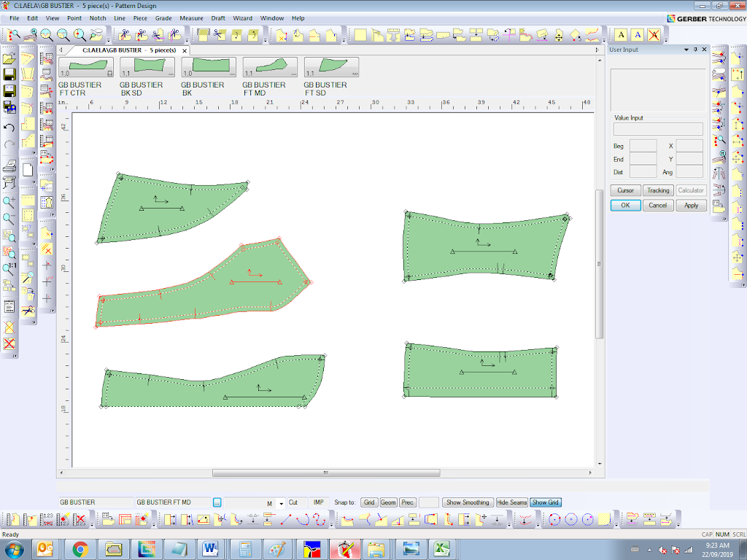Toggle the Show Smoothing button

pos(468,502)
